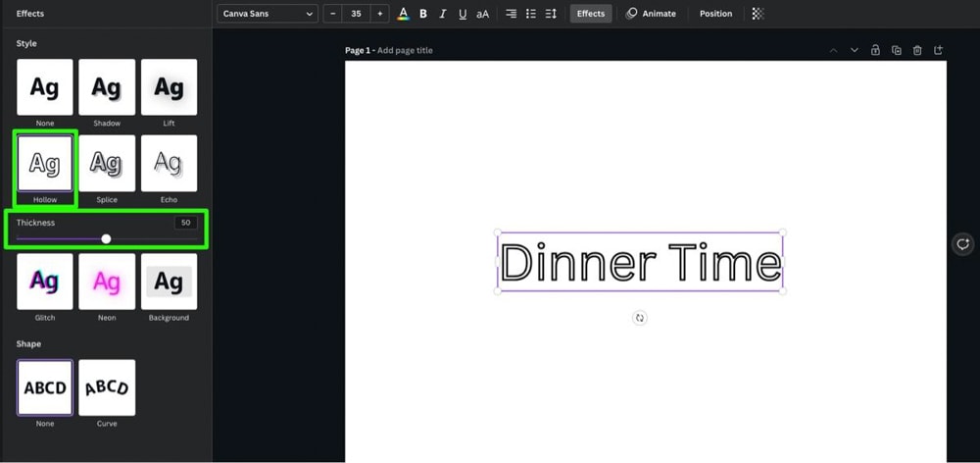Apply the Neon text style
This screenshot has height=463, width=980.
pos(107,282)
